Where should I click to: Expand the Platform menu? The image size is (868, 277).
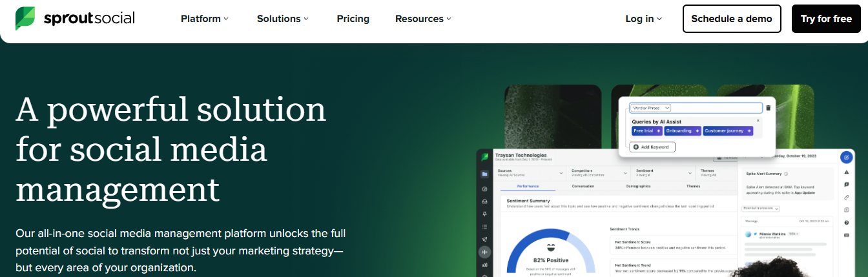[205, 19]
